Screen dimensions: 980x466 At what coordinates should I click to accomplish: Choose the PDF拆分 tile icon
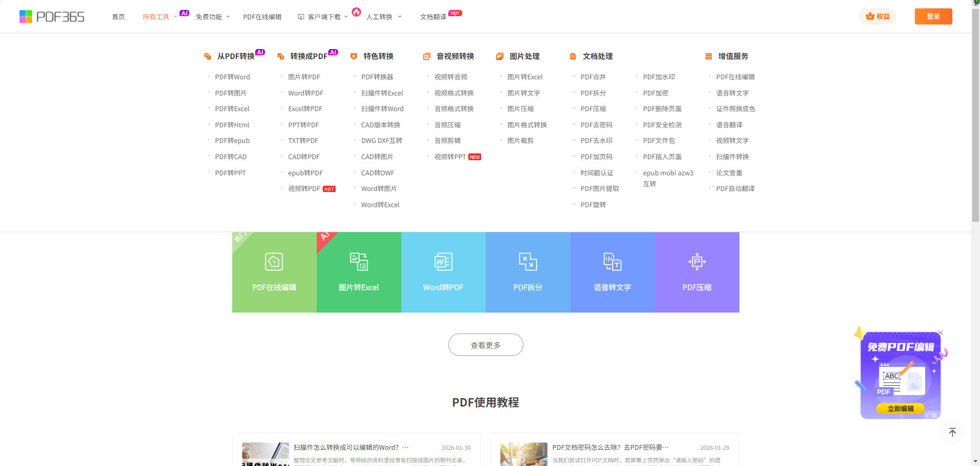coord(528,261)
